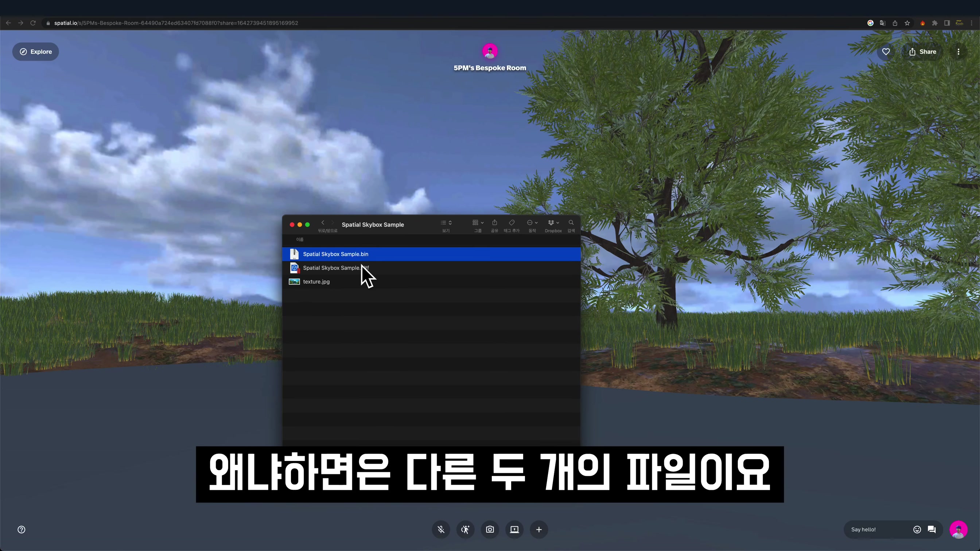Toggle the browser side panel
Image resolution: width=980 pixels, height=551 pixels.
point(947,23)
